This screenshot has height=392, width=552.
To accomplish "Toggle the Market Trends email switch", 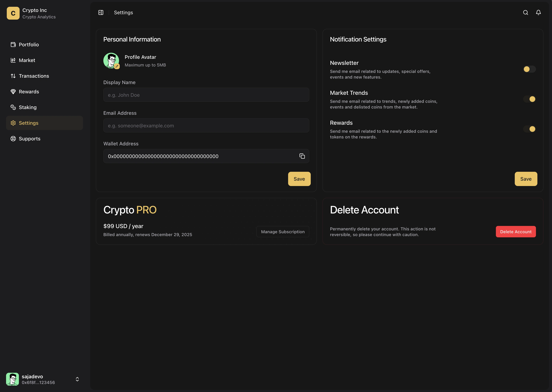I will point(529,99).
